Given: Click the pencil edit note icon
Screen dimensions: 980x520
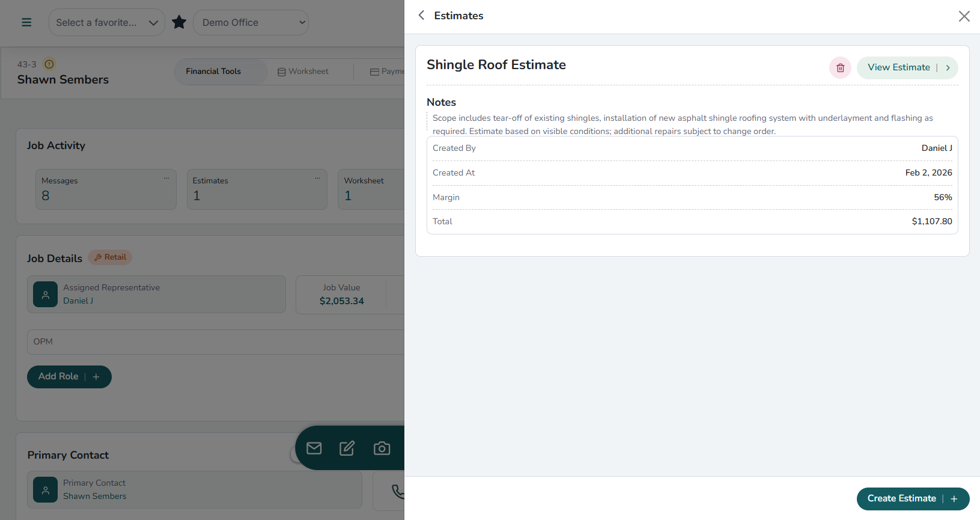Looking at the screenshot, I should click(x=347, y=448).
